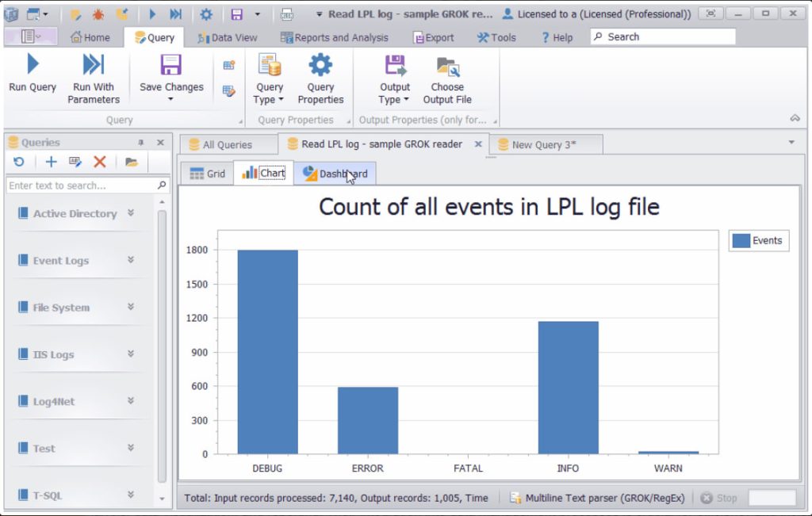
Task: Expand the Active Directory query group
Action: pyautogui.click(x=131, y=213)
